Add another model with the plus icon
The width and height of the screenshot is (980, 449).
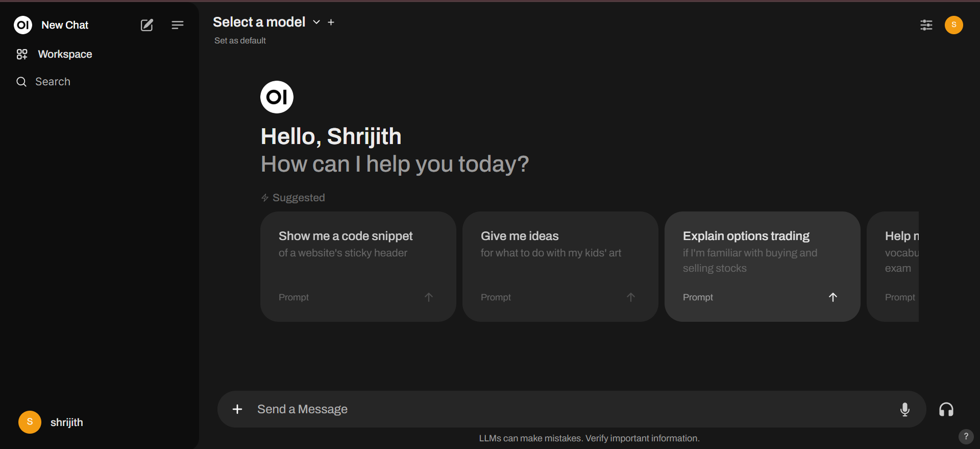(331, 22)
